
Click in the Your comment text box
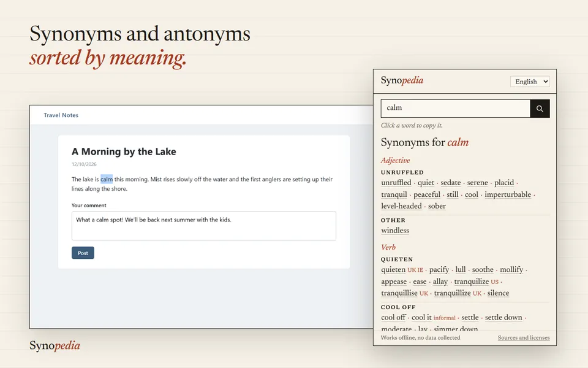click(203, 226)
